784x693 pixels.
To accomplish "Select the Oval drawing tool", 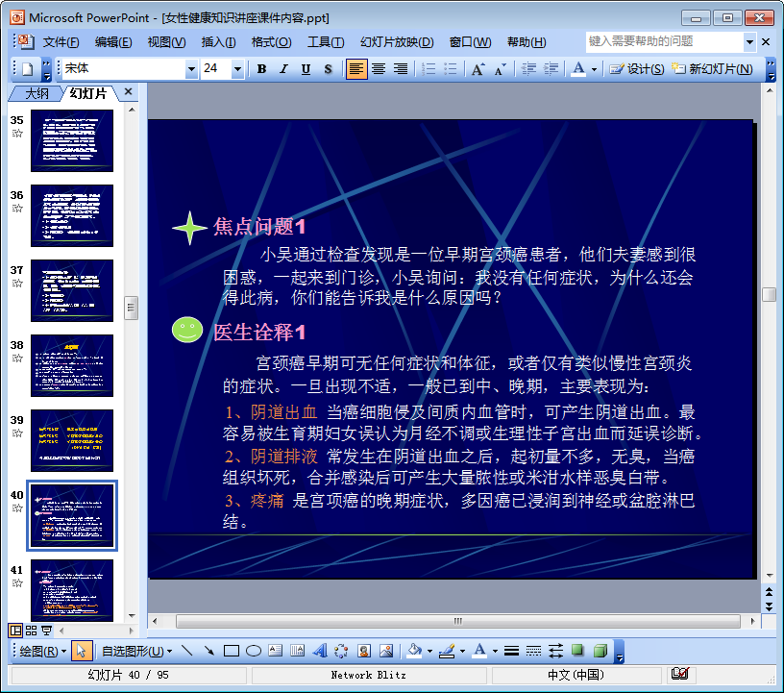I will [254, 651].
